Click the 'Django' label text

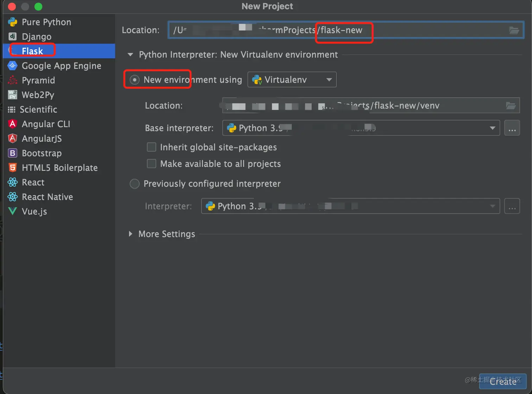click(37, 37)
